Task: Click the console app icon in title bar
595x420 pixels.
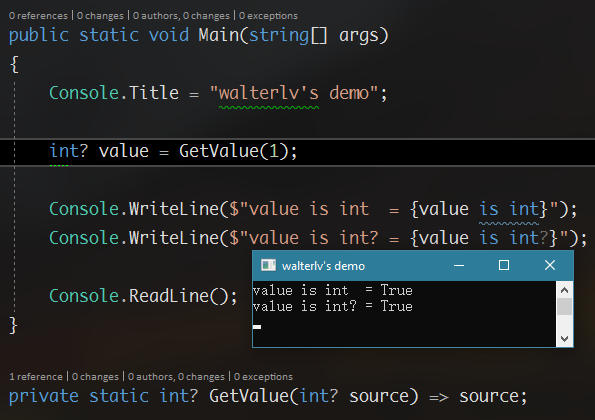Action: 268,265
